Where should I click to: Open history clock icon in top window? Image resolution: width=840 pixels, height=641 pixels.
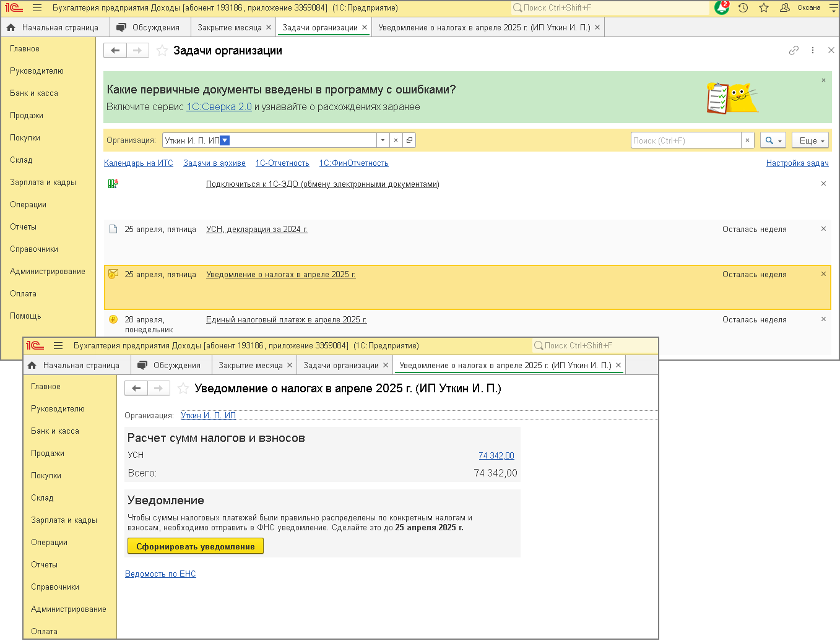(x=743, y=8)
